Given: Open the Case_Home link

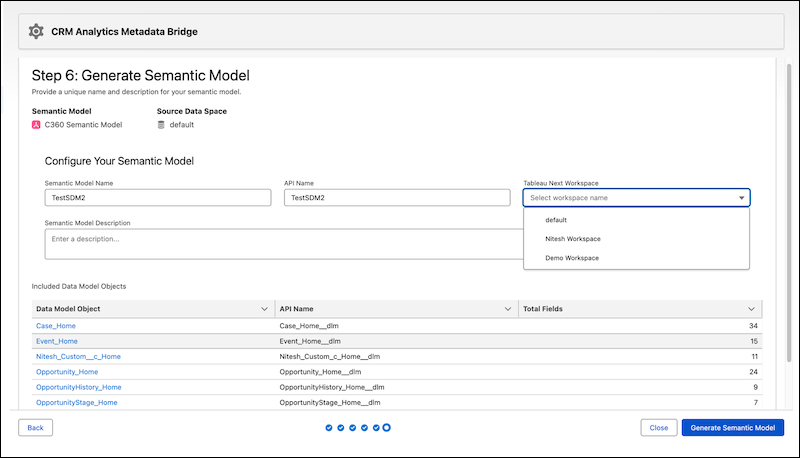Looking at the screenshot, I should click(56, 325).
